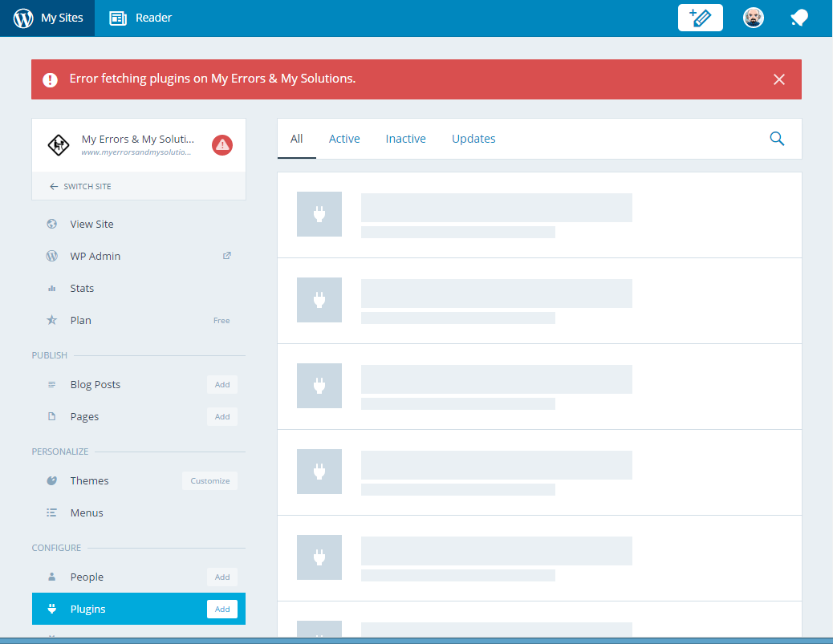833x644 pixels.
Task: Open Stats
Action: [82, 288]
